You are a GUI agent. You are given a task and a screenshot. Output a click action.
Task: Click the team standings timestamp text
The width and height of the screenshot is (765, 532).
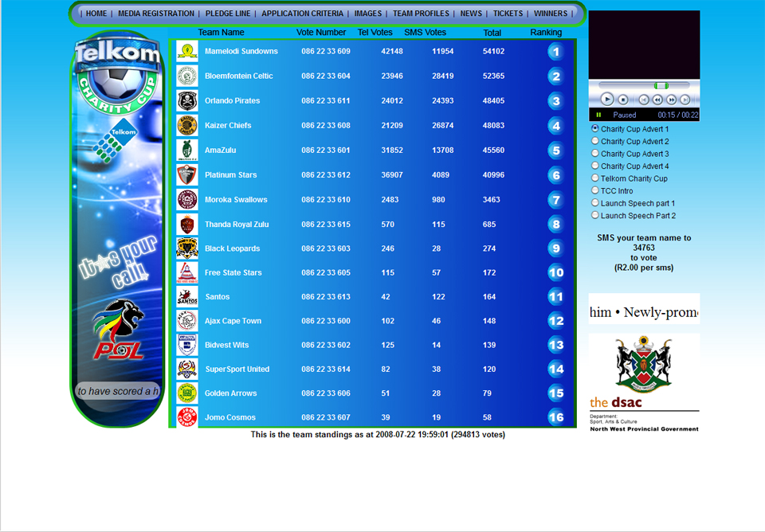coord(378,435)
